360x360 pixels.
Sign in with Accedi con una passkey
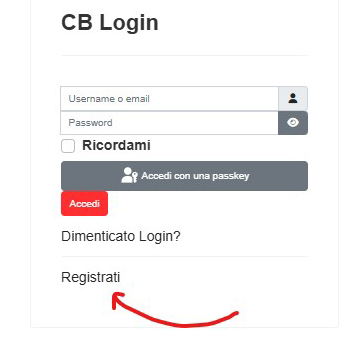point(184,176)
